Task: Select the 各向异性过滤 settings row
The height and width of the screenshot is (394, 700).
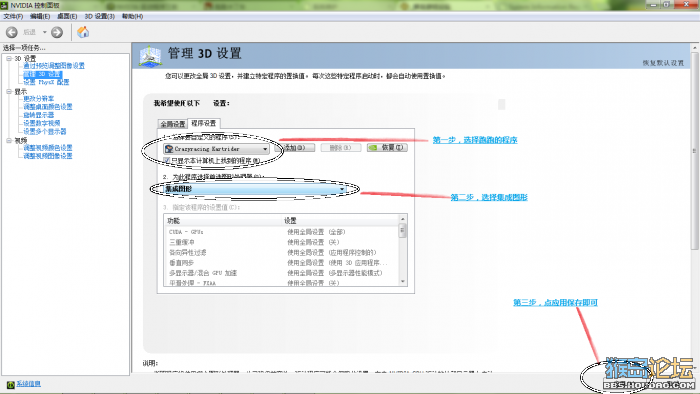Action: tap(281, 253)
